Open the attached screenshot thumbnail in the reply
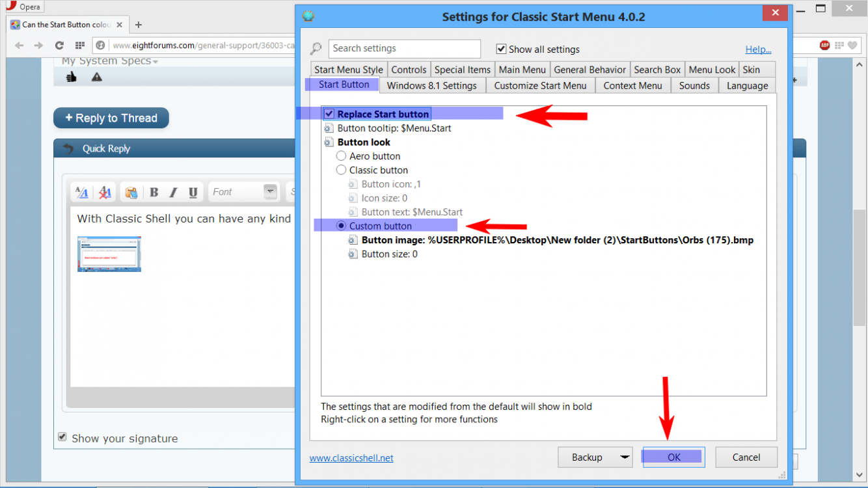 pos(109,254)
